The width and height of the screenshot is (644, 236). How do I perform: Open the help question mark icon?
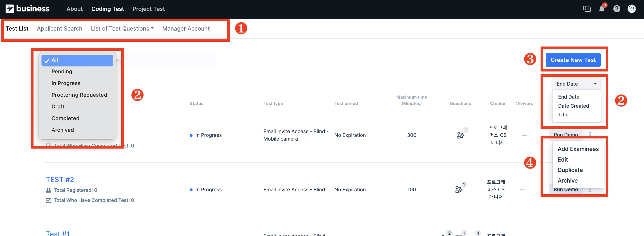[617, 9]
